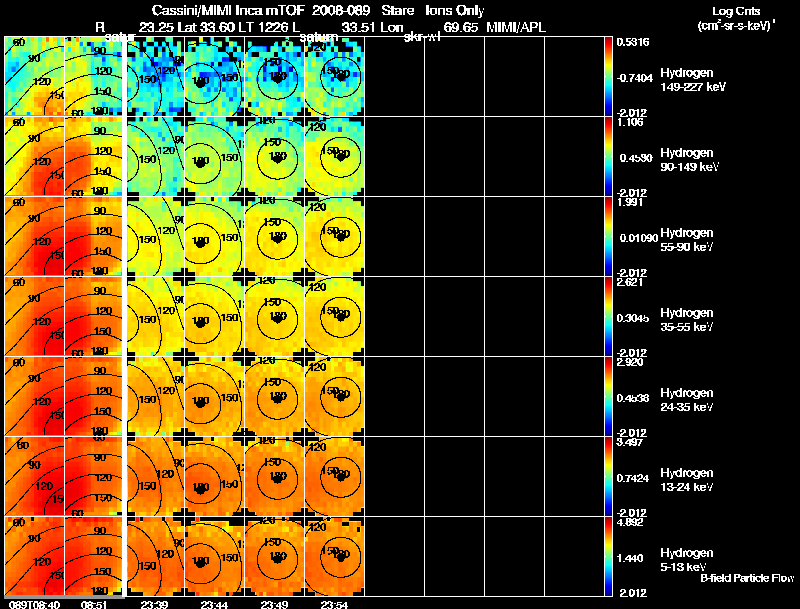Image resolution: width=800 pixels, height=609 pixels.
Task: Click the '2.621' color scale value
Action: [630, 282]
